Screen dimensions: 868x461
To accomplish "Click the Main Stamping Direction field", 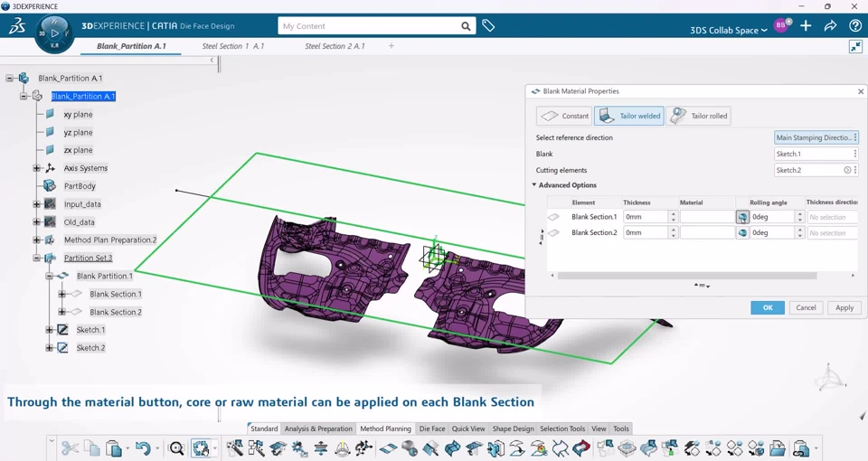I will [816, 137].
